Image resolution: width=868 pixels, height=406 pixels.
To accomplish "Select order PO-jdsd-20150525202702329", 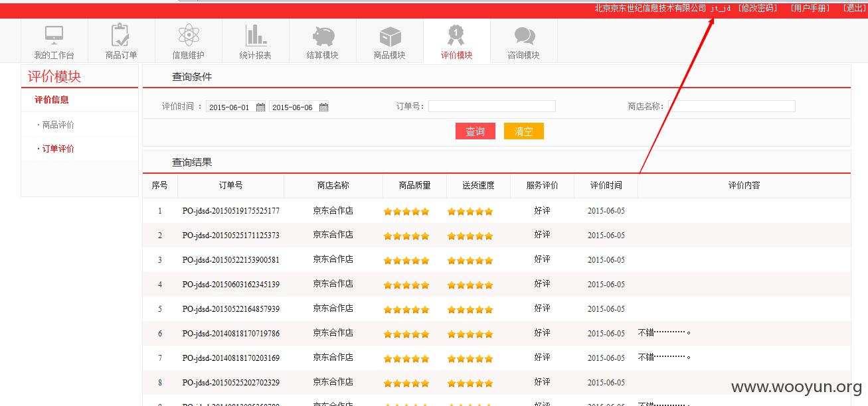I will click(x=231, y=383).
